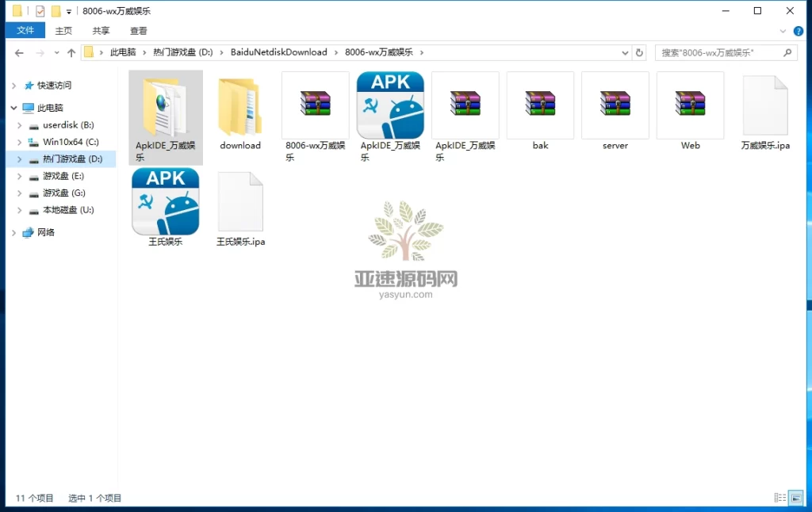Open the address bar history dropdown
The image size is (812, 512).
coord(625,52)
